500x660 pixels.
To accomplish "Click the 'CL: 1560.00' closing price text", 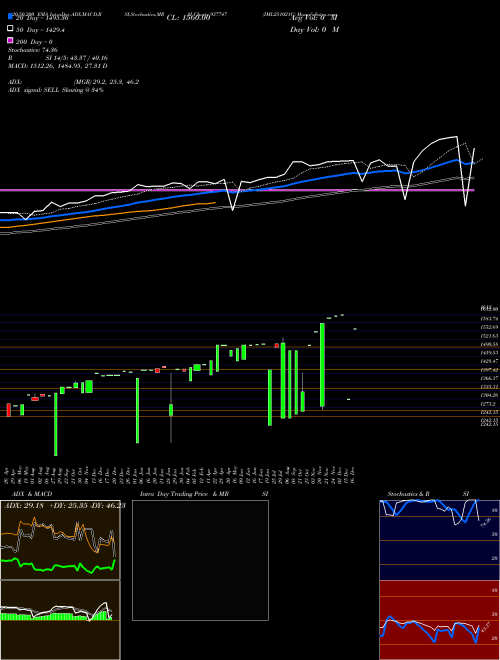I will click(x=189, y=18).
